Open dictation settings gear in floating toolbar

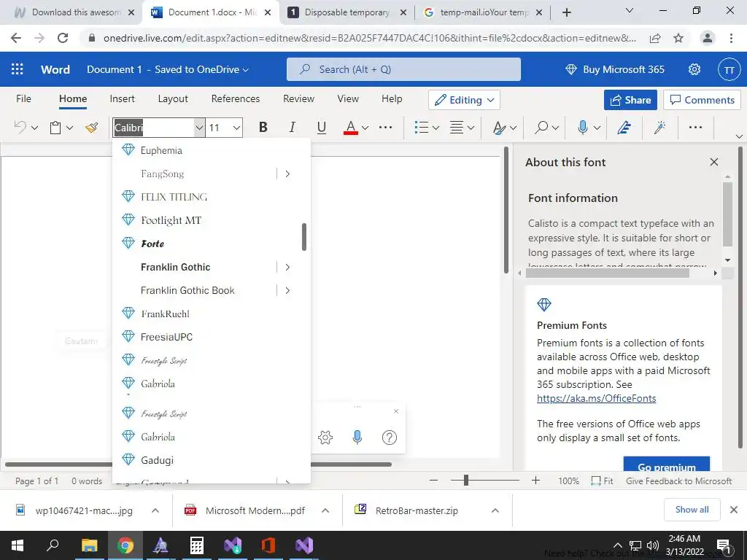point(325,437)
